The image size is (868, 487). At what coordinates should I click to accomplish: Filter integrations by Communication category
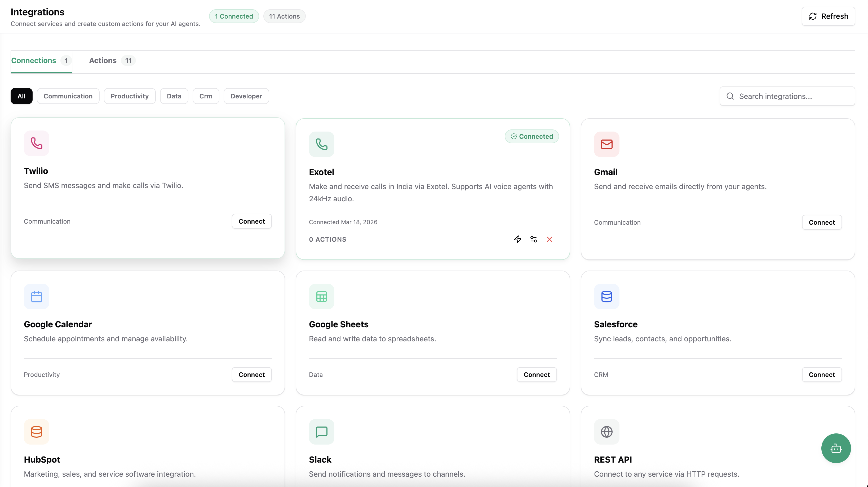coord(68,96)
